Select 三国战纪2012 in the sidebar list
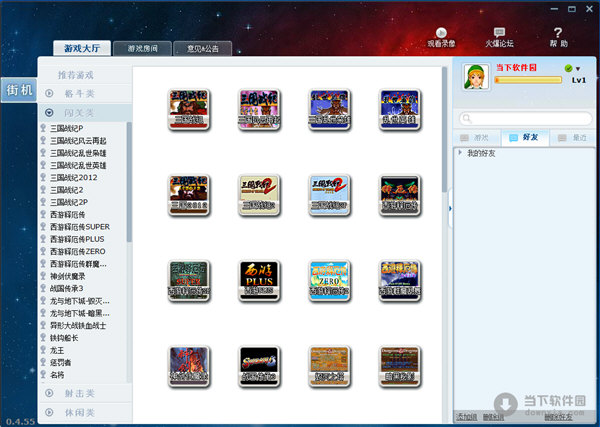This screenshot has height=427, width=600. [x=73, y=178]
